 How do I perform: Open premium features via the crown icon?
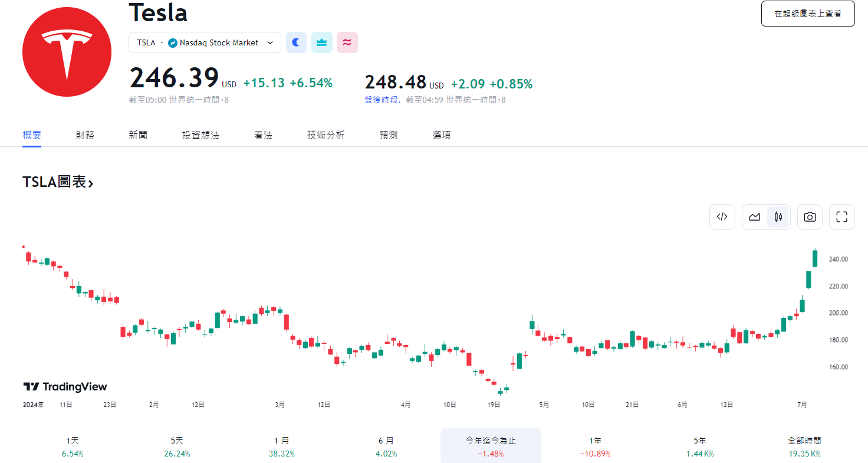coord(321,42)
